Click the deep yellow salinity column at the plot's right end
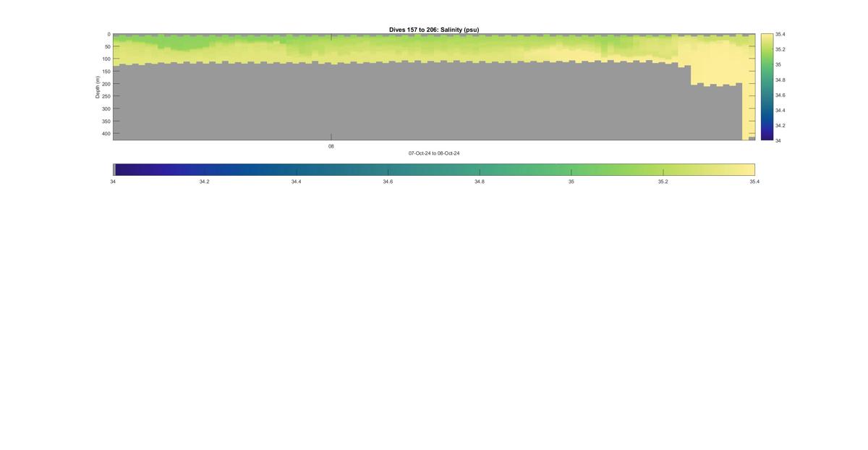This screenshot has width=868, height=450. (x=749, y=87)
